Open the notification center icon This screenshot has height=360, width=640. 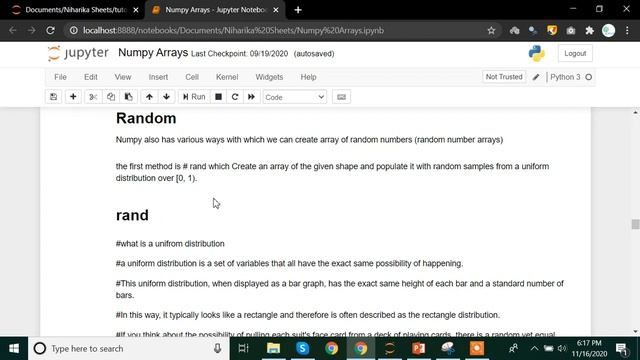pos(621,349)
